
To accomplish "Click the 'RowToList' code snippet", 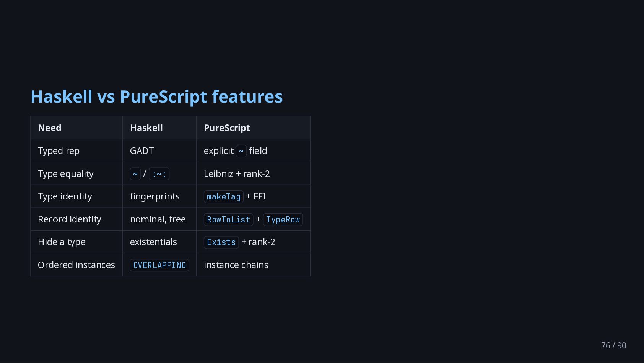I will point(228,219).
